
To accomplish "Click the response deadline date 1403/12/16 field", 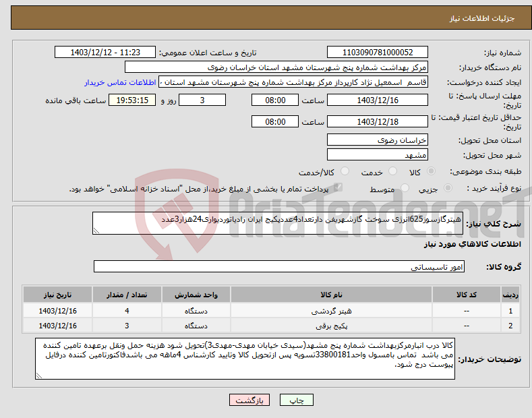I will click(x=378, y=100).
